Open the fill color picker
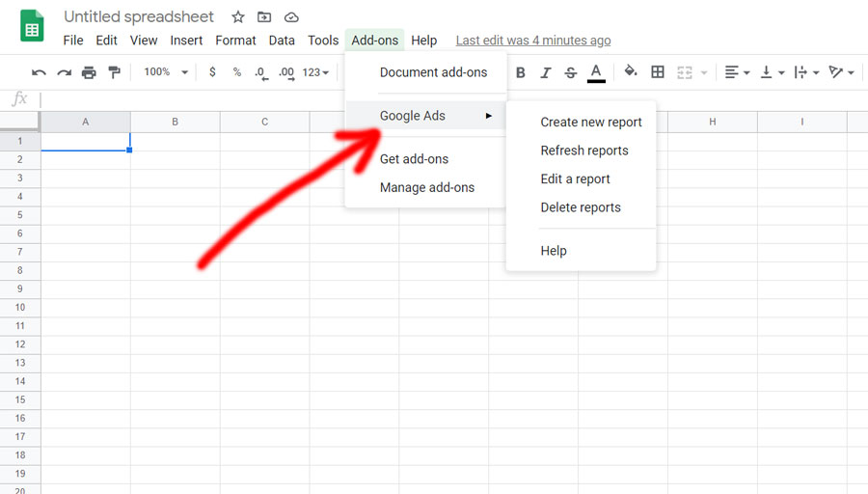868x494 pixels. point(631,71)
